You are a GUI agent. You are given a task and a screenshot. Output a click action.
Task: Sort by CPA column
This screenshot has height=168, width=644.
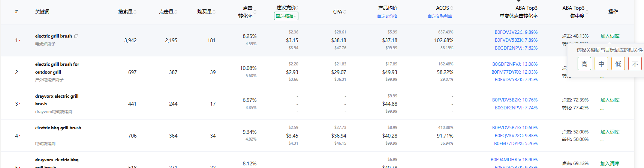344,12
